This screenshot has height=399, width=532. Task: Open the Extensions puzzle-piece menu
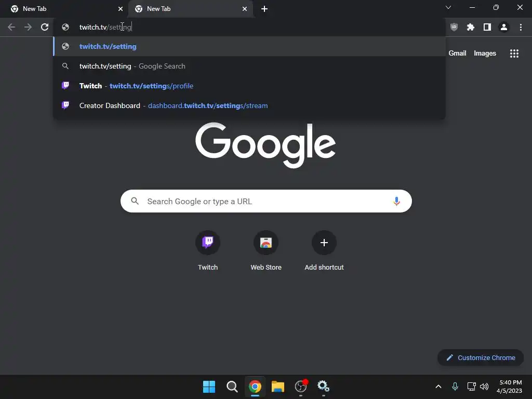click(471, 27)
